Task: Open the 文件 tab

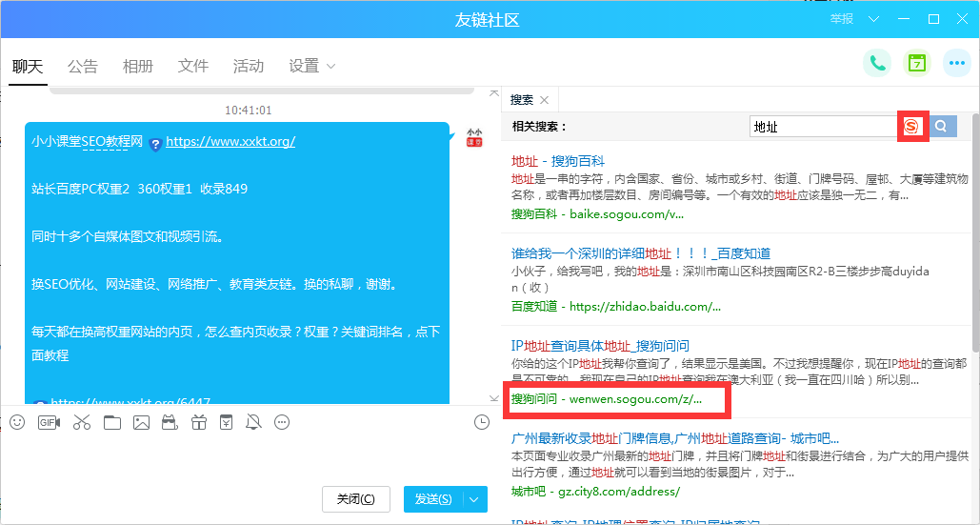Action: coord(193,67)
